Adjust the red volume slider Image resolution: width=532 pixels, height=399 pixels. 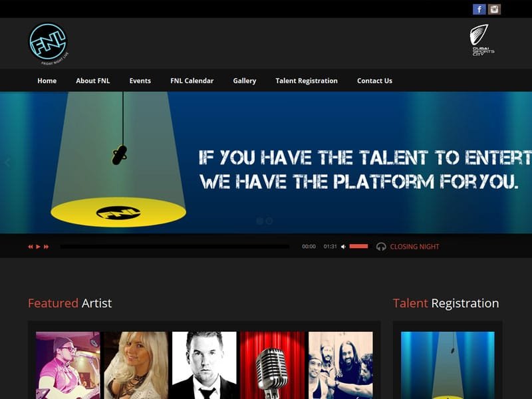(x=358, y=246)
